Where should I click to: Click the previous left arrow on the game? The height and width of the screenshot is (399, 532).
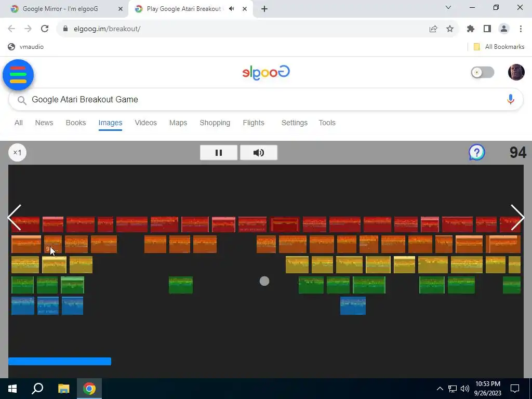[x=14, y=218]
